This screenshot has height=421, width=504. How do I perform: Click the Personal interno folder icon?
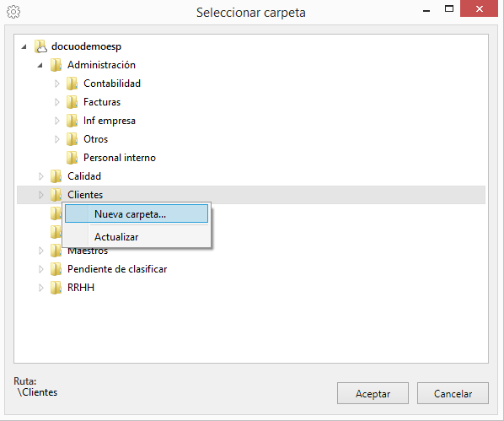72,158
